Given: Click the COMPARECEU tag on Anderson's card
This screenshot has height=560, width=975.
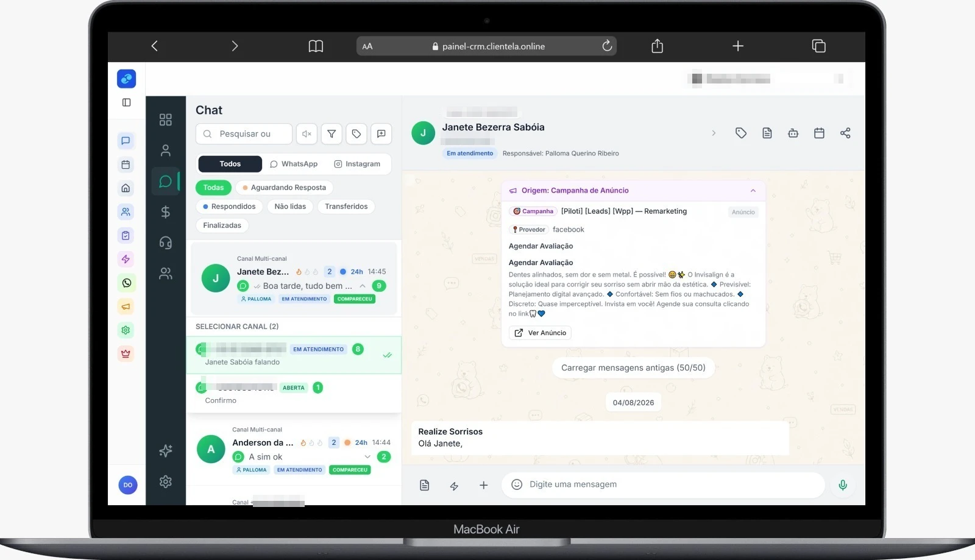Looking at the screenshot, I should click(350, 470).
